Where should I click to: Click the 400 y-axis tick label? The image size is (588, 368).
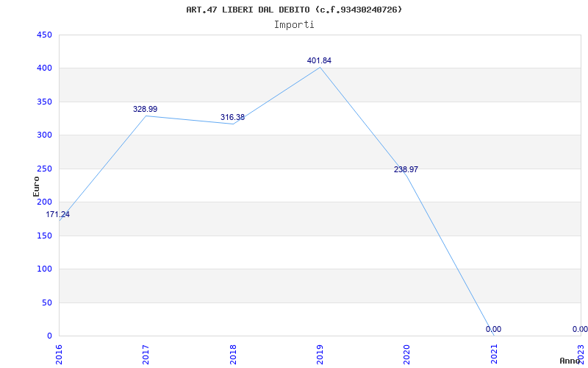44,68
